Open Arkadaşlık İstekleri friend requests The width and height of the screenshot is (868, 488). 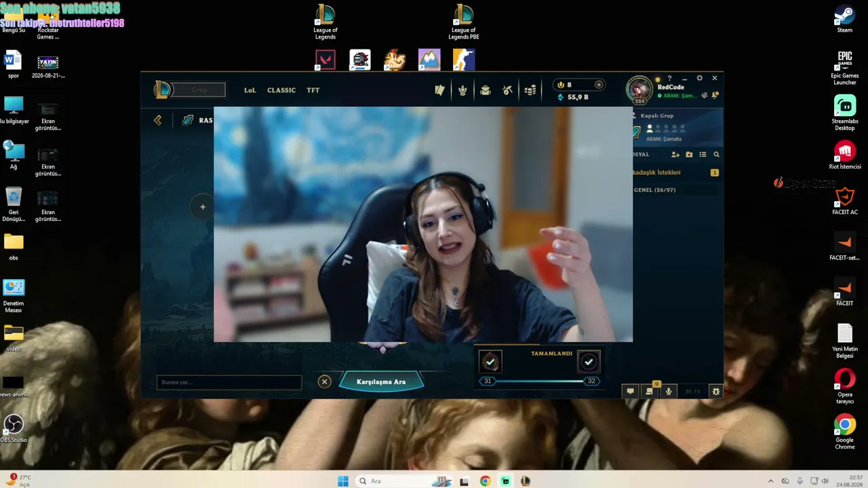(x=675, y=172)
